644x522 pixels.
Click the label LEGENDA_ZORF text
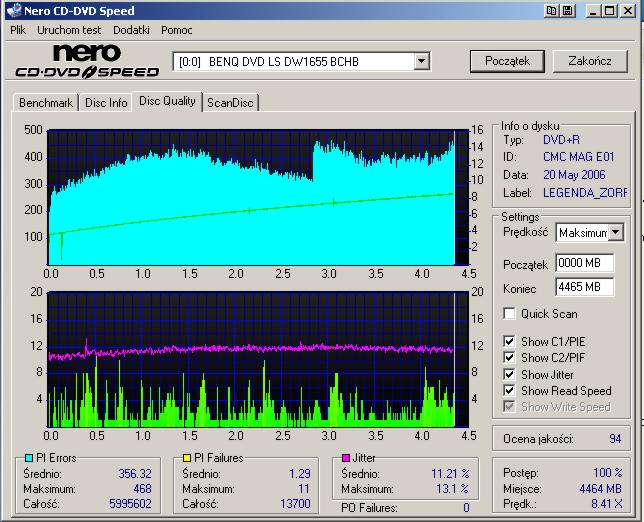coord(585,193)
